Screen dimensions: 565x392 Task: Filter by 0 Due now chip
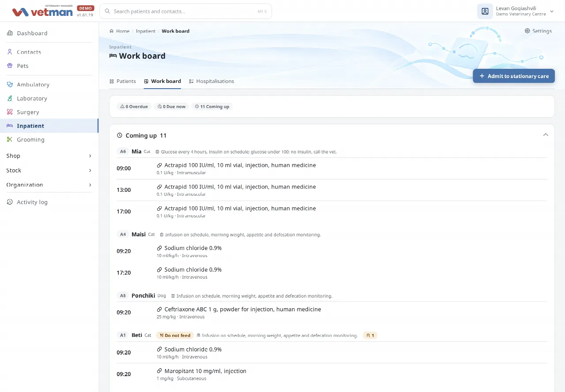click(172, 107)
